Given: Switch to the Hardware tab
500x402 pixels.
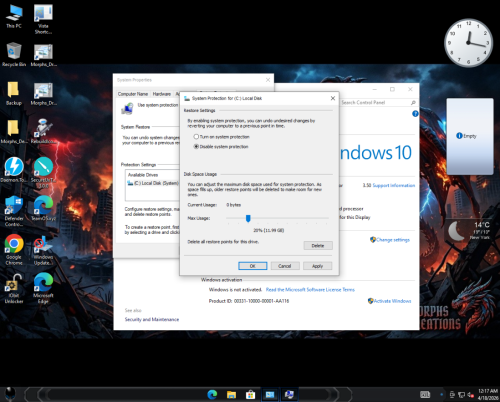Looking at the screenshot, I should [162, 94].
